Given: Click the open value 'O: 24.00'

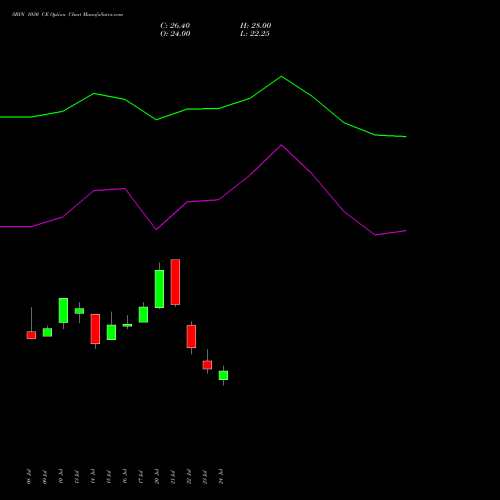Looking at the screenshot, I should point(175,34).
